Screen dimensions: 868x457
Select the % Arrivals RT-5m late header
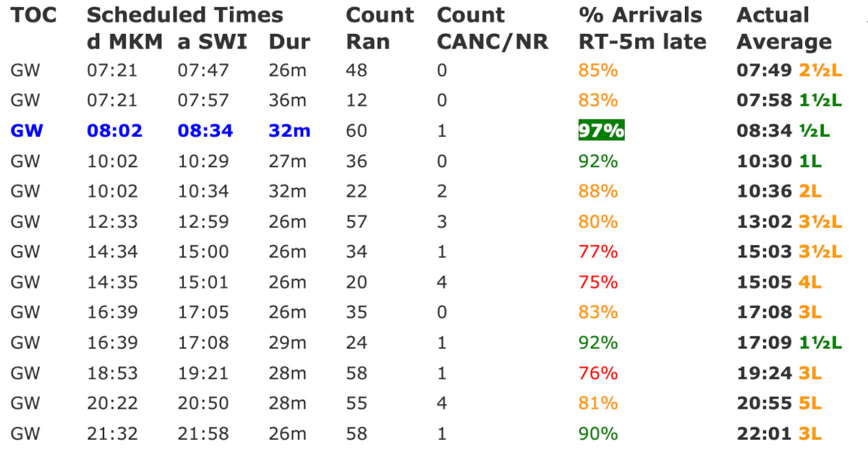click(x=642, y=28)
